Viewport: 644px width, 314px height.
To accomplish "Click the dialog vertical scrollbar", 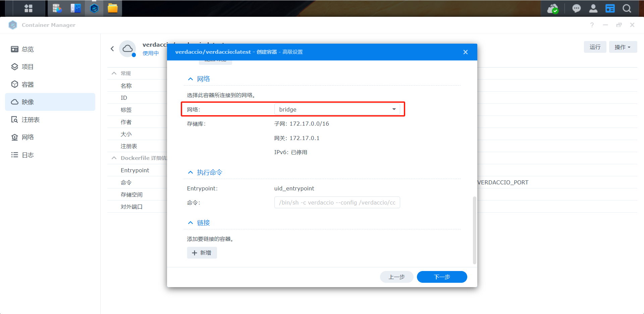I will [x=474, y=230].
